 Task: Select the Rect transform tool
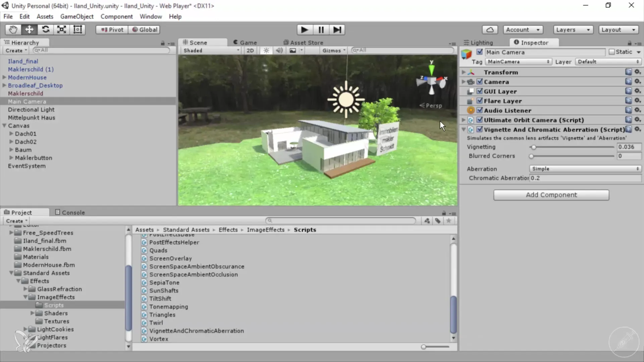click(x=77, y=29)
